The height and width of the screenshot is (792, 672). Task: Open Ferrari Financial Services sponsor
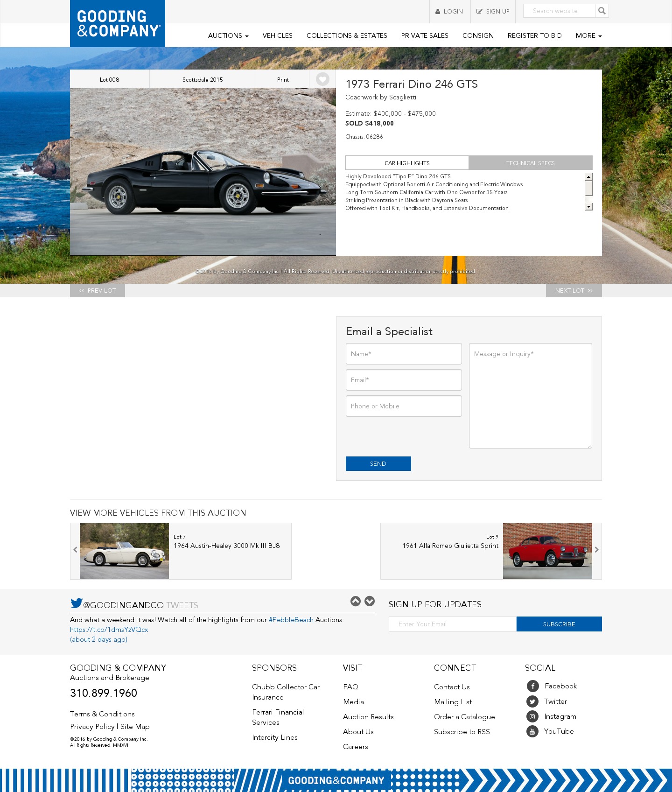[x=278, y=717]
